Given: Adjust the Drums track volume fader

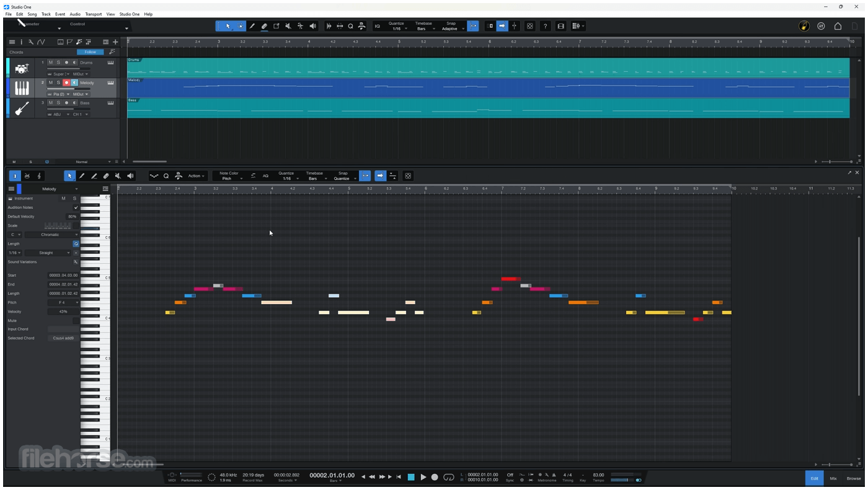Looking at the screenshot, I should [x=69, y=69].
